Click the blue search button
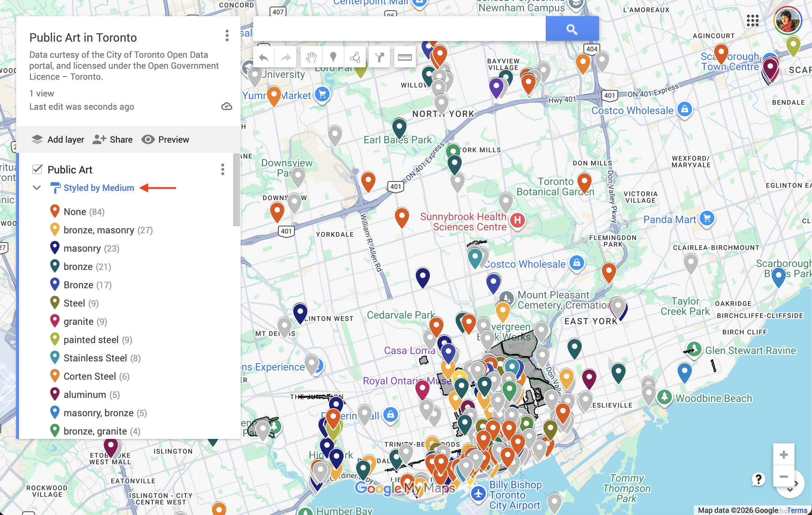The height and width of the screenshot is (515, 812). click(x=572, y=29)
